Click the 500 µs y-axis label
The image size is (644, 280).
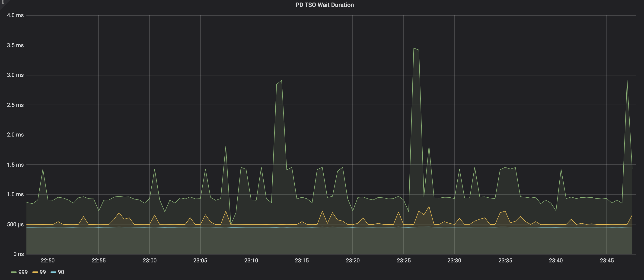click(15, 224)
